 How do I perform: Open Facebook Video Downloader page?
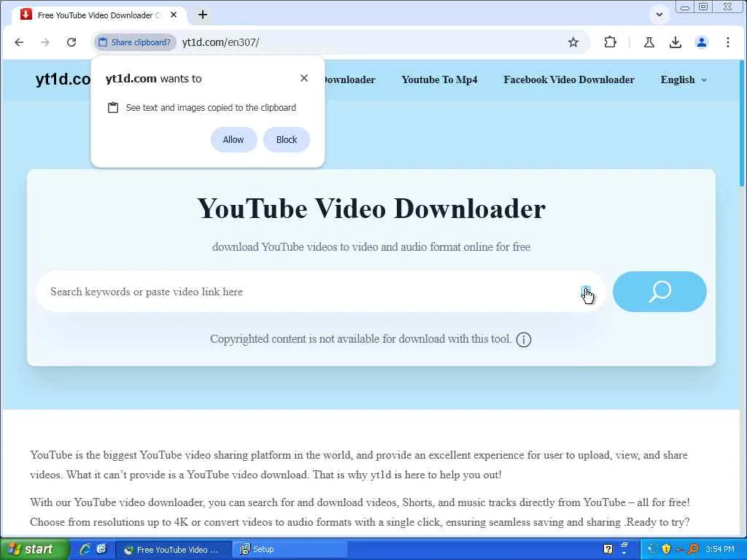coord(569,79)
